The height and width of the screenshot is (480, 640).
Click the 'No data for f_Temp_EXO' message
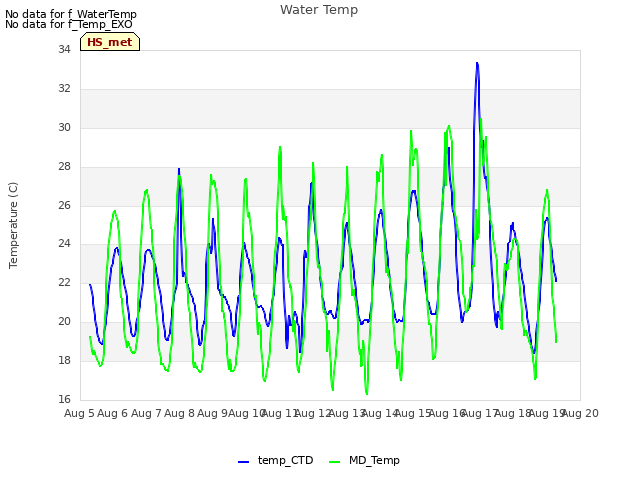click(69, 24)
